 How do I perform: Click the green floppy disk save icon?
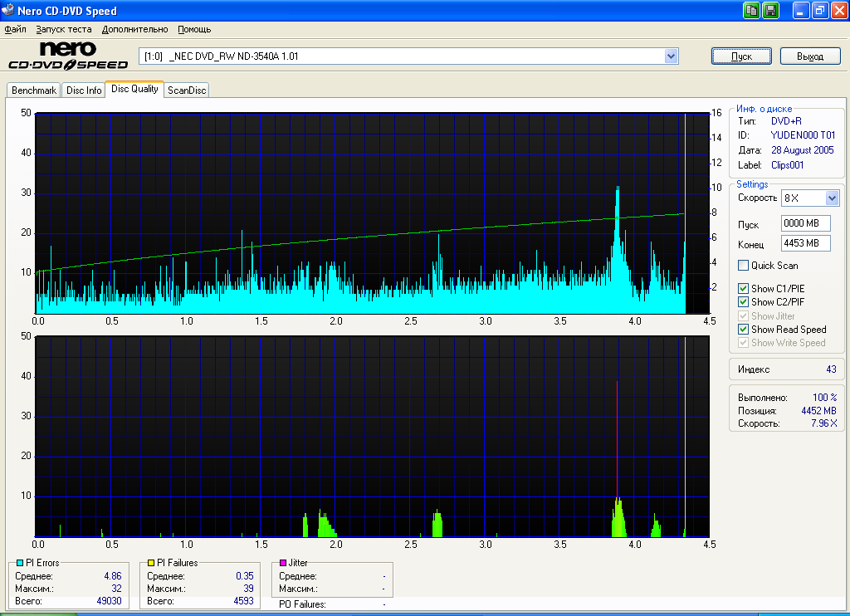[x=770, y=11]
